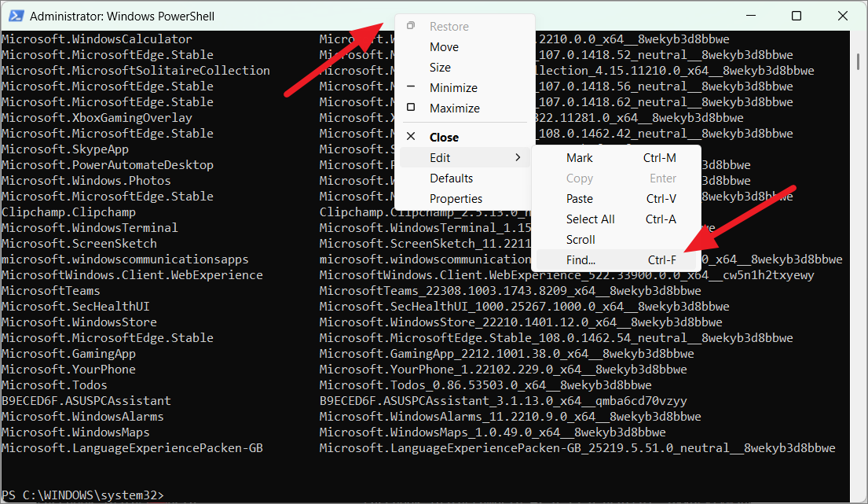Click 'MicrosoftWindows.Client.WebExperience' in the name column
This screenshot has width=868, height=504.
[x=132, y=275]
